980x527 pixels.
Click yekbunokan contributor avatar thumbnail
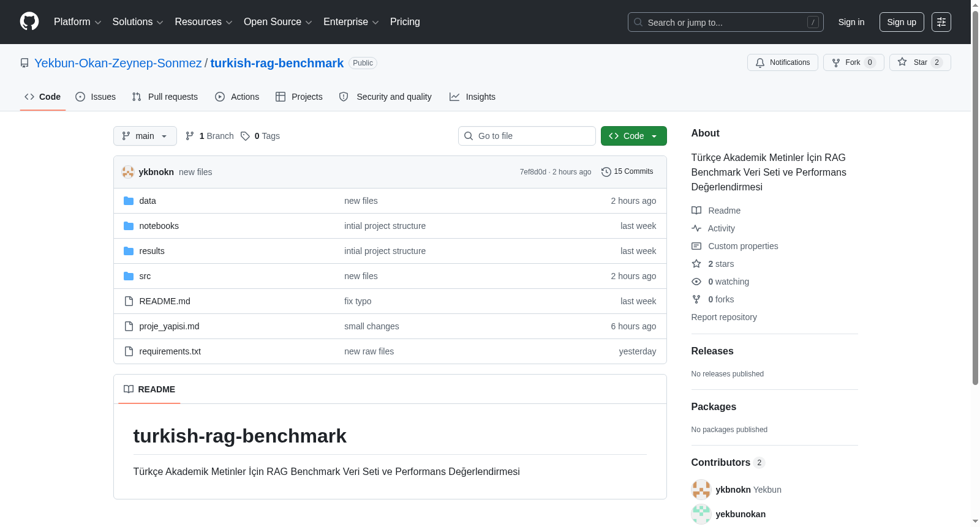(701, 514)
